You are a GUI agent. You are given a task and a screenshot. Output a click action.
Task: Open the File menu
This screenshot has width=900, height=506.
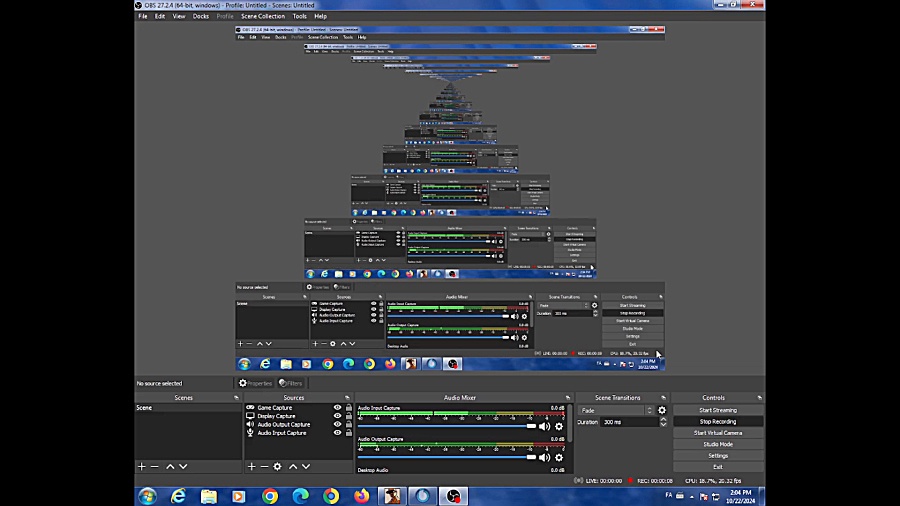point(143,16)
